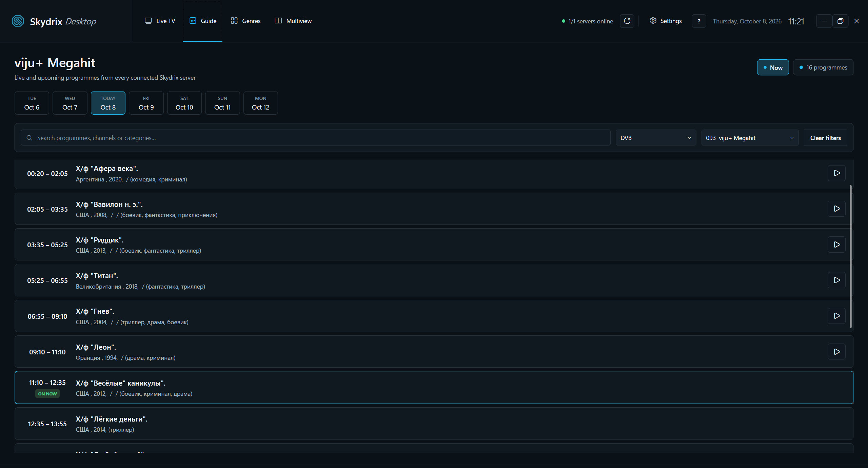Image resolution: width=868 pixels, height=468 pixels.
Task: Select Today Oct 8 date
Action: [108, 103]
